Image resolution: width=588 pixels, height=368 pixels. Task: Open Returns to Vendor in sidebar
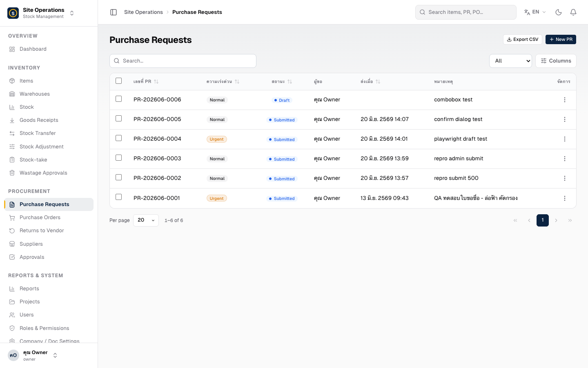tap(49, 231)
